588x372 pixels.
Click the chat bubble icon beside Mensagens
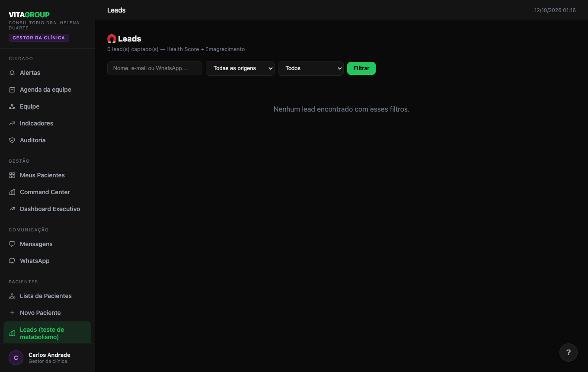12,244
